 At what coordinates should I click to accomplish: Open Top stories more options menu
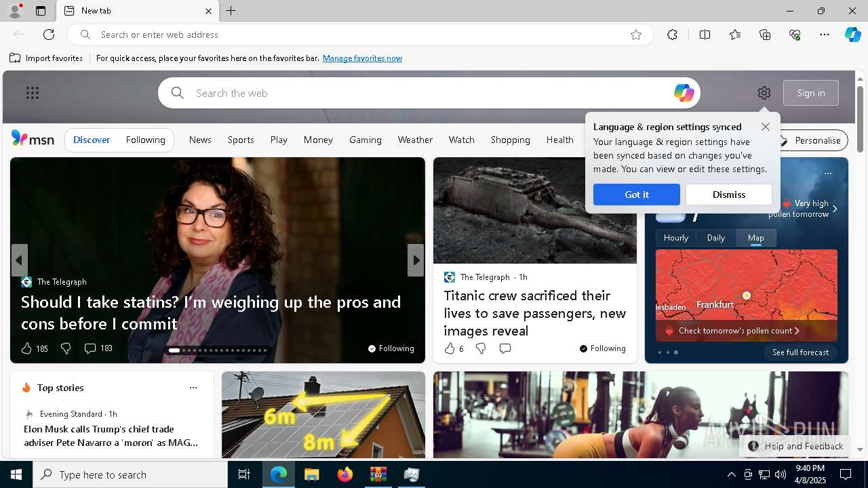[193, 388]
